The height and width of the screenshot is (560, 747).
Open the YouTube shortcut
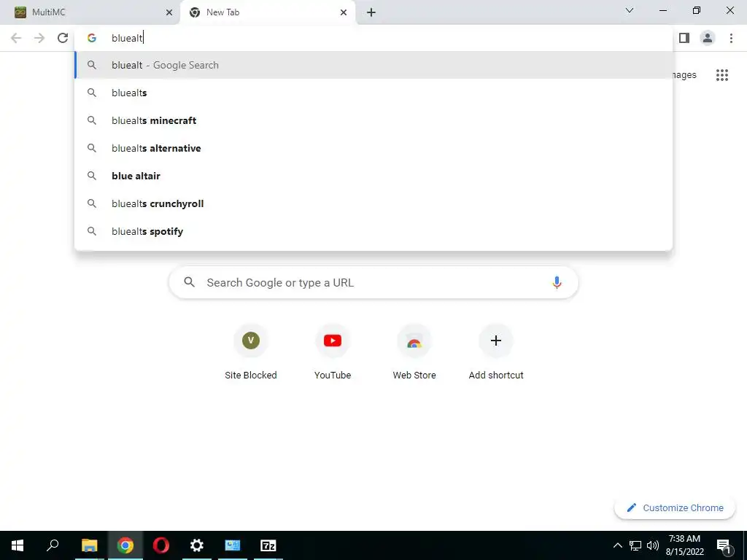pyautogui.click(x=333, y=352)
